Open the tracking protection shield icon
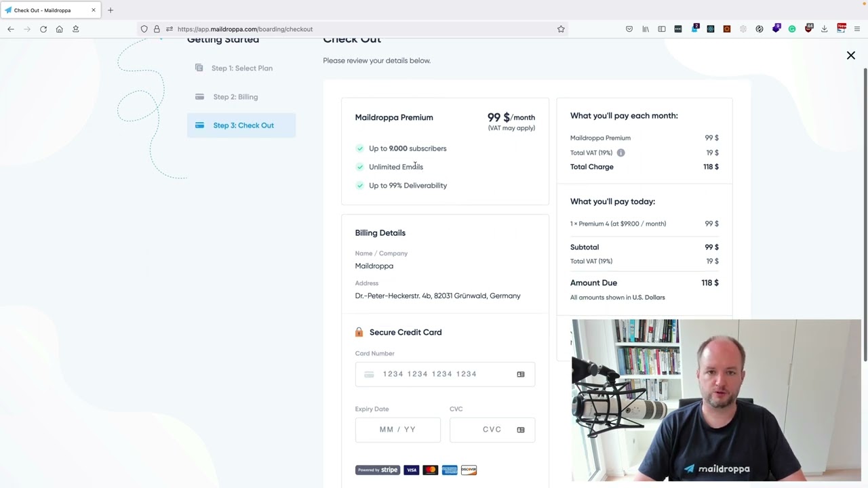 (x=144, y=29)
